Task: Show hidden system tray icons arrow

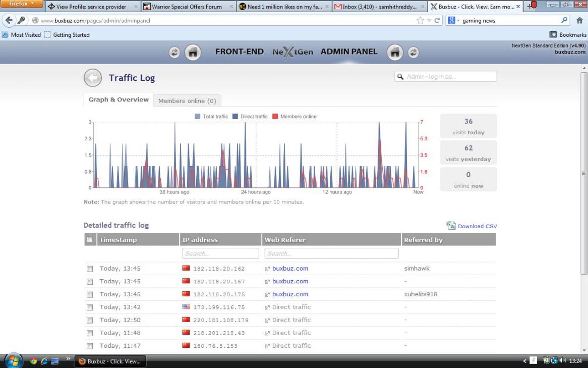Action: tap(524, 361)
